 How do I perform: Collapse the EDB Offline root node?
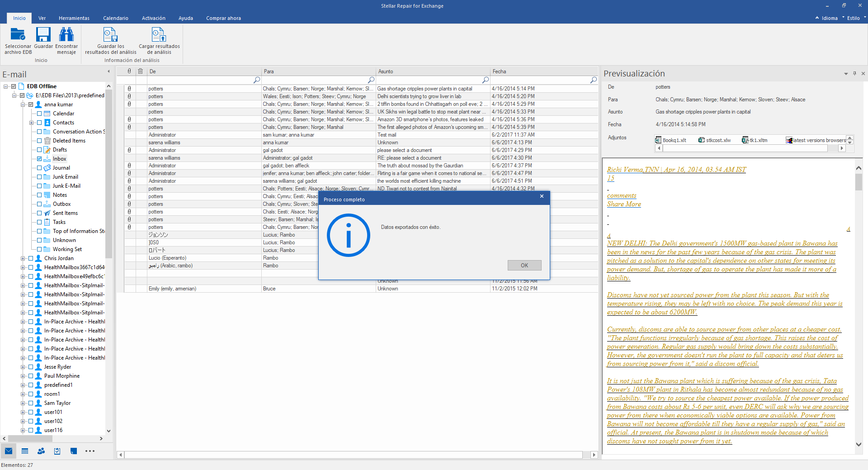(5, 86)
